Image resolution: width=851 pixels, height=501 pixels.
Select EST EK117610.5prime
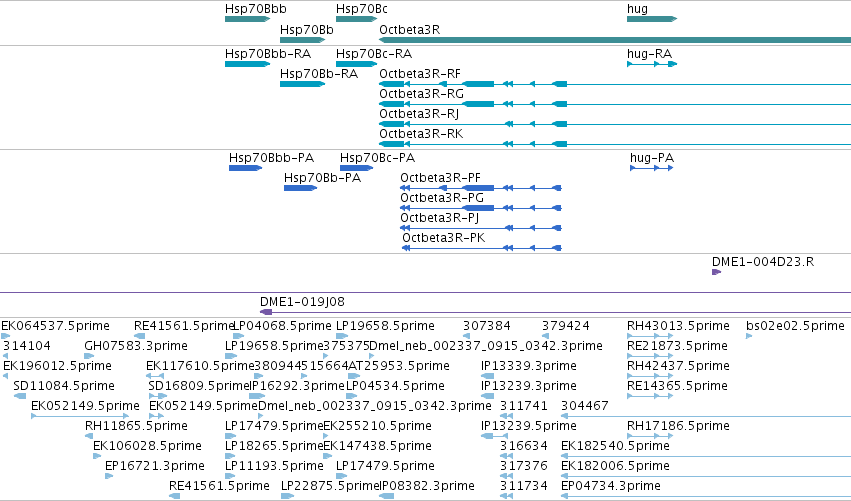pyautogui.click(x=155, y=376)
